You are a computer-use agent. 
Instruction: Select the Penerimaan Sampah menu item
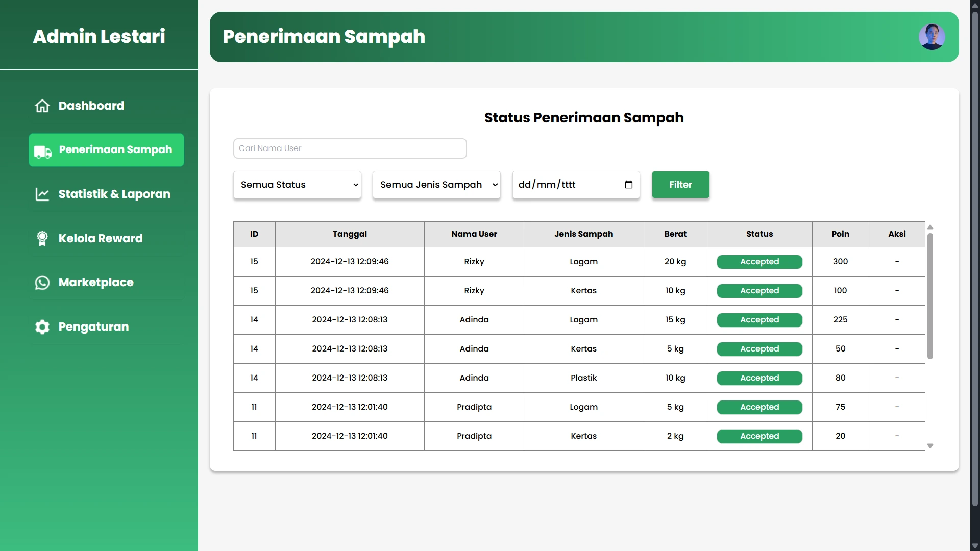[x=106, y=150]
